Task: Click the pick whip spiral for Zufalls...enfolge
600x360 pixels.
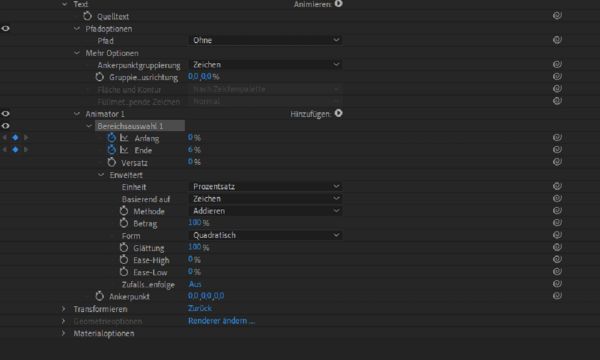Action: (x=557, y=284)
